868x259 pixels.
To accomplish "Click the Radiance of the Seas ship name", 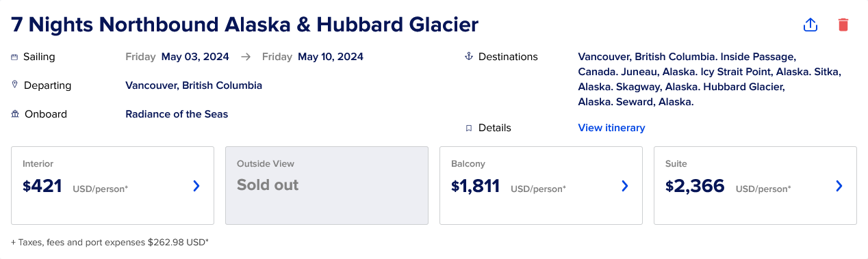I will click(177, 114).
